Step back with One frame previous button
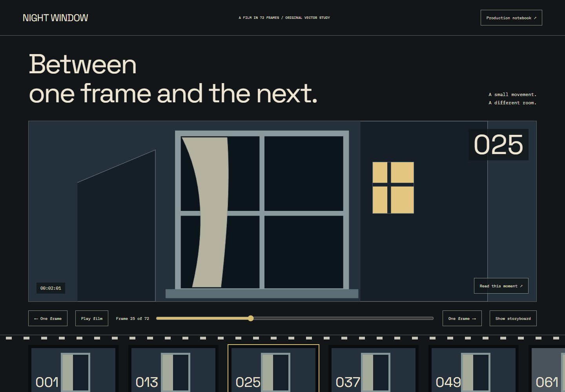This screenshot has width=565, height=392. point(48,318)
